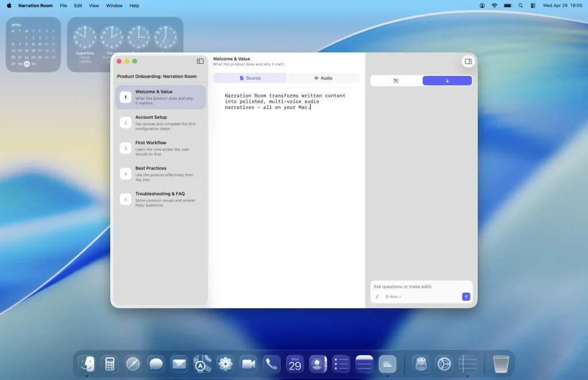Click the date and time in menu bar

coord(563,6)
